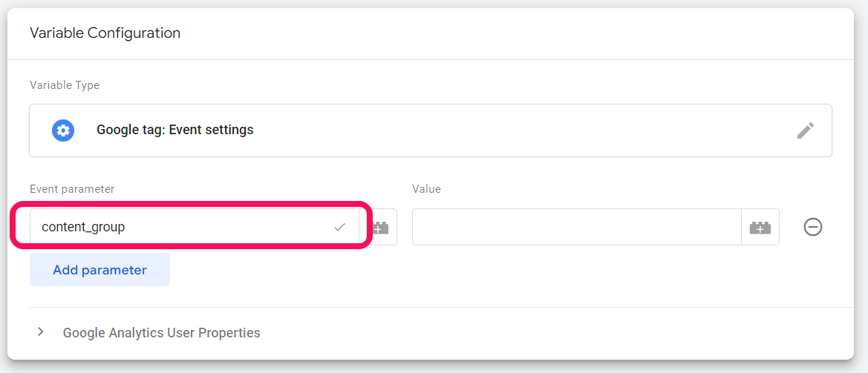
Task: Select the 'Google tag: Event settings' type text
Action: [x=174, y=131]
